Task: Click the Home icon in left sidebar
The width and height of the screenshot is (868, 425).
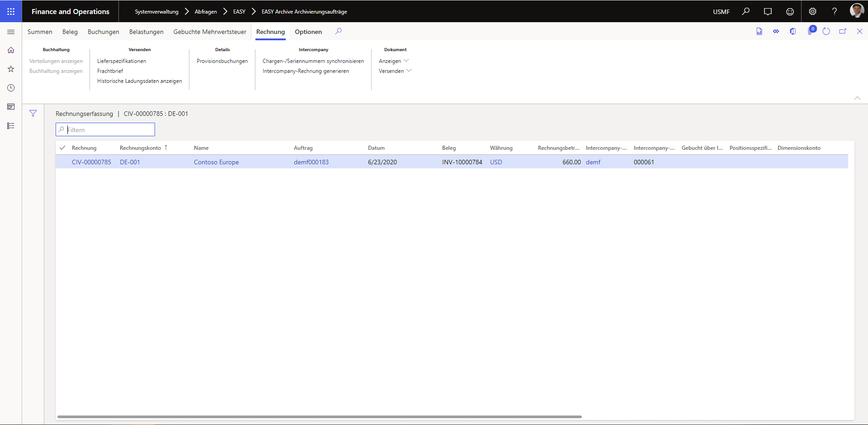Action: [x=11, y=50]
